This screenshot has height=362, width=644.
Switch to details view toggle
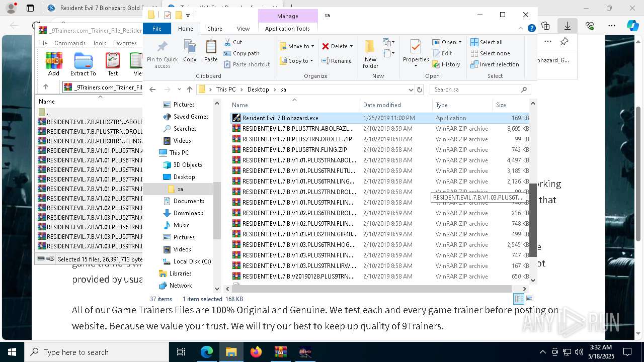pyautogui.click(x=519, y=299)
